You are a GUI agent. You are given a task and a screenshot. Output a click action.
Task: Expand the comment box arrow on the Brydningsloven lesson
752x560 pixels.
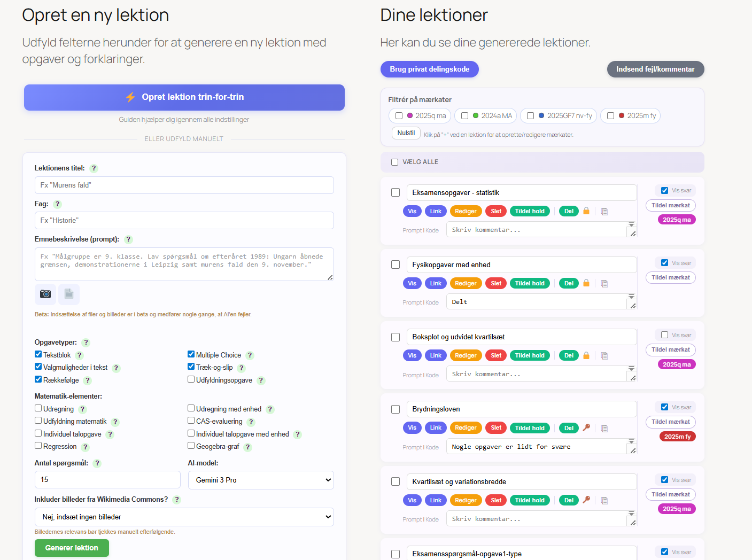coord(631,441)
